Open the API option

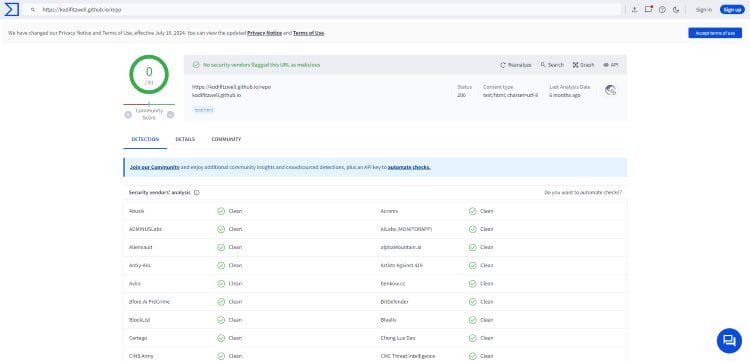coord(610,65)
